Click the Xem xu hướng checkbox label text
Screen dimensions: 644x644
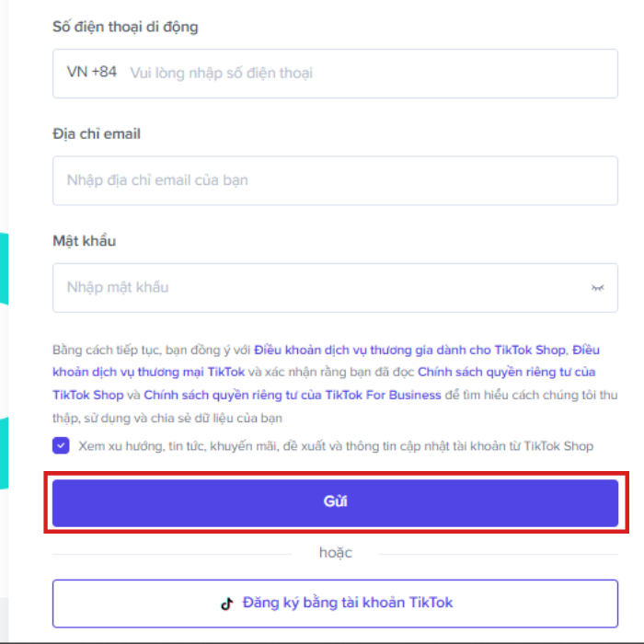click(x=336, y=446)
